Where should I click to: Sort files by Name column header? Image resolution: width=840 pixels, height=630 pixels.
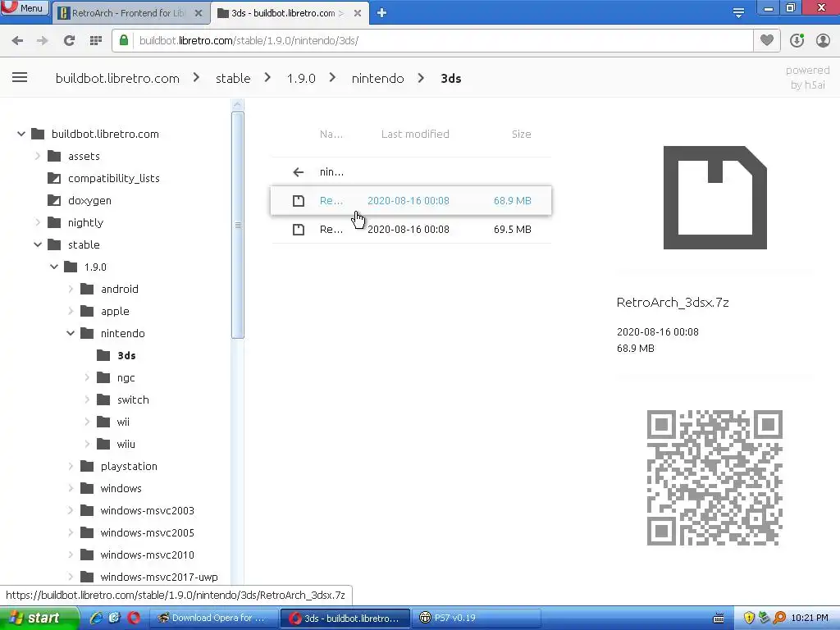331,134
